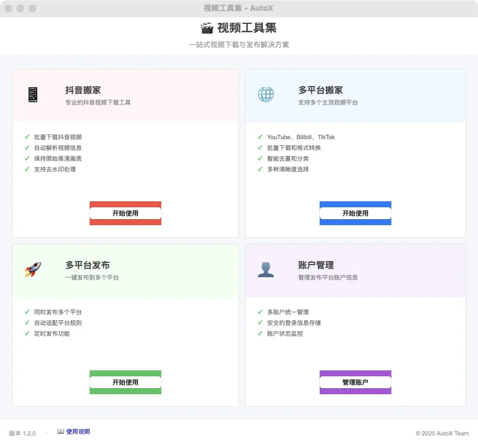Click checkmark beside 账户状态监控
The height and width of the screenshot is (448, 478).
click(x=260, y=333)
